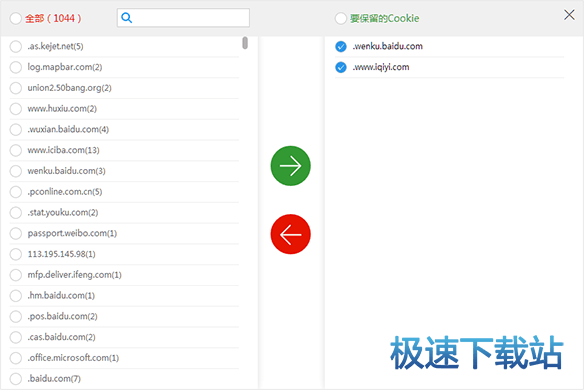Select the .wuxian.baidu.com(4) radio button
Viewport: 584px width, 390px height.
pos(16,129)
